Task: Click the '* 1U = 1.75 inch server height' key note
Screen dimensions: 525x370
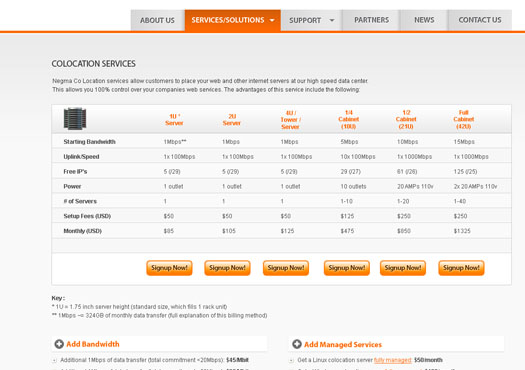Action: (x=139, y=307)
